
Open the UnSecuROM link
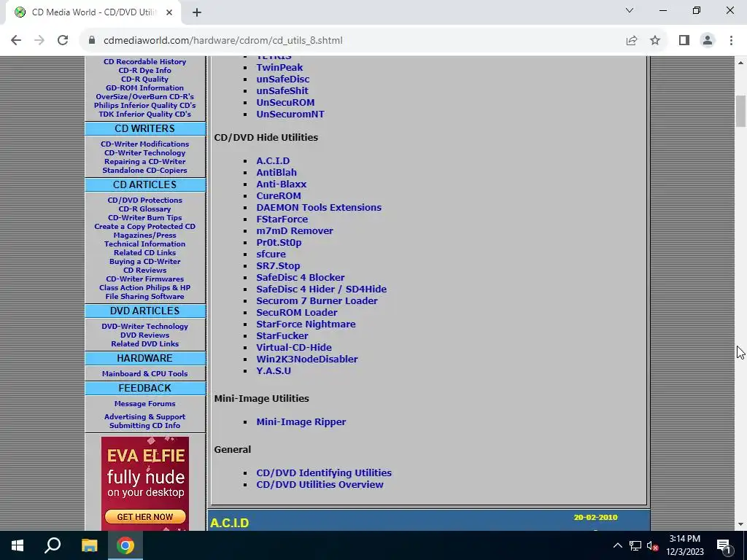[x=285, y=102]
